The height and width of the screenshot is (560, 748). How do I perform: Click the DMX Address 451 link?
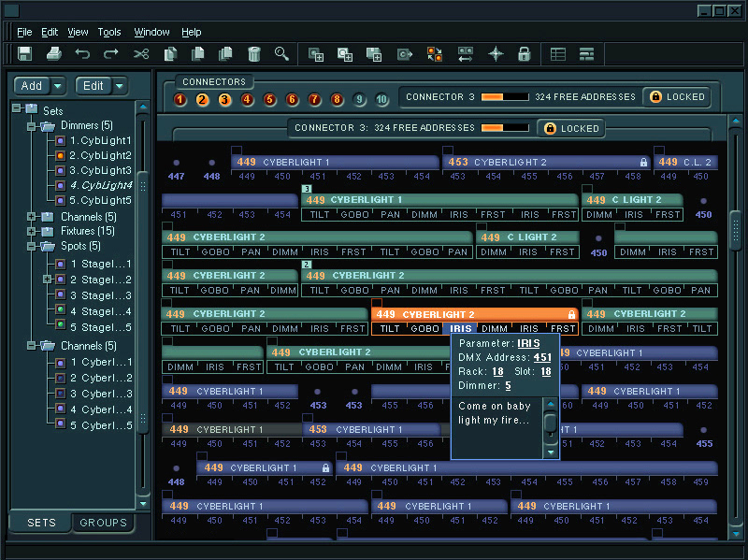coord(542,357)
